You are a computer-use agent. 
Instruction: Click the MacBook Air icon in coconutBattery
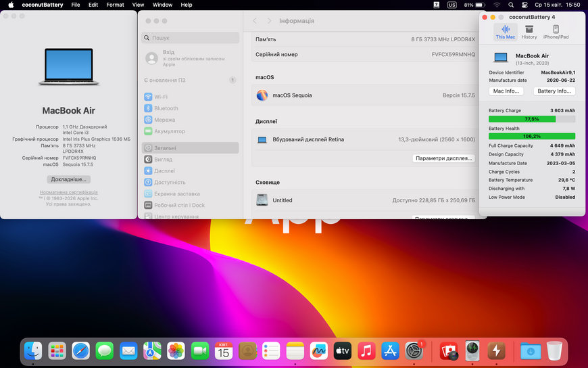tap(501, 57)
